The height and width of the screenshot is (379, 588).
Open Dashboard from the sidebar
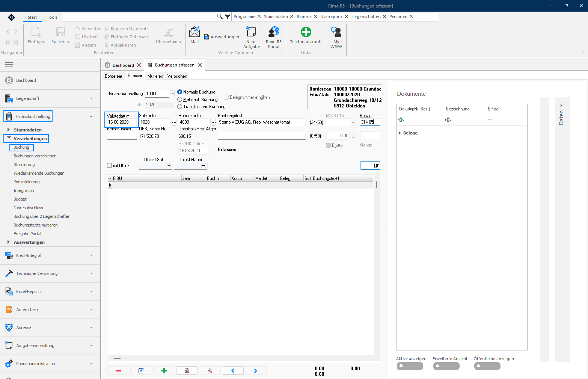pyautogui.click(x=26, y=80)
